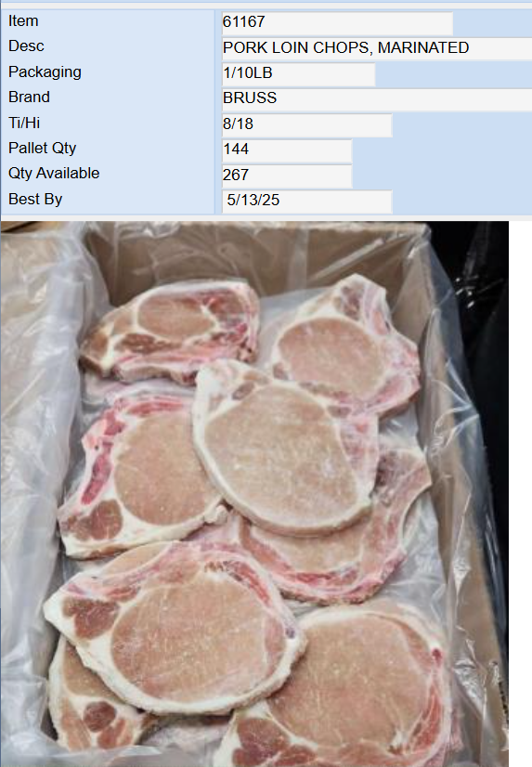This screenshot has height=767, width=532.
Task: Click the Desc label
Action: 26,46
